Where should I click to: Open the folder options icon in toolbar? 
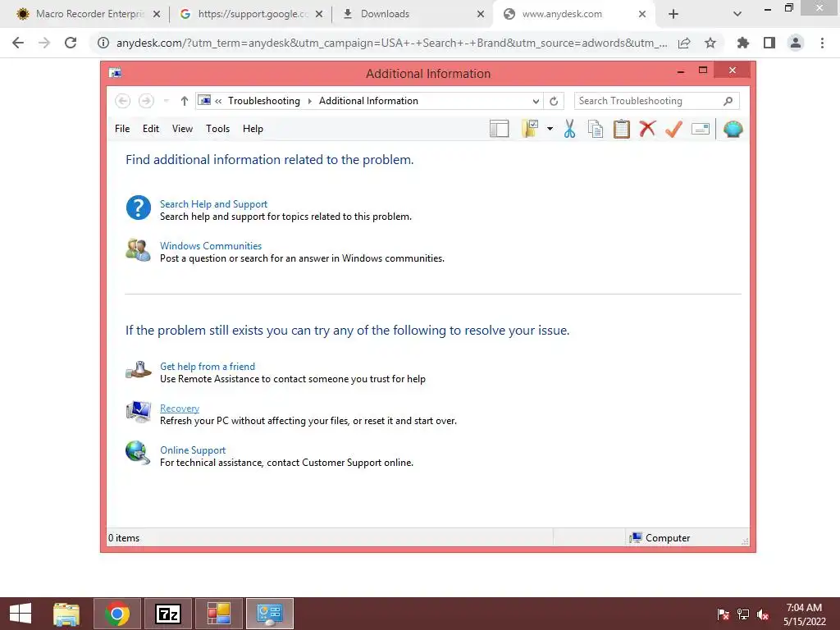(530, 129)
